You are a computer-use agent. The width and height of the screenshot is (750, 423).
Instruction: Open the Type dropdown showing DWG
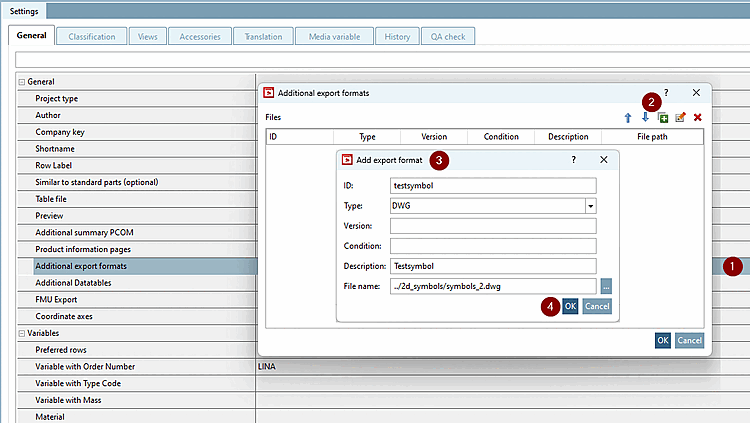pos(590,206)
